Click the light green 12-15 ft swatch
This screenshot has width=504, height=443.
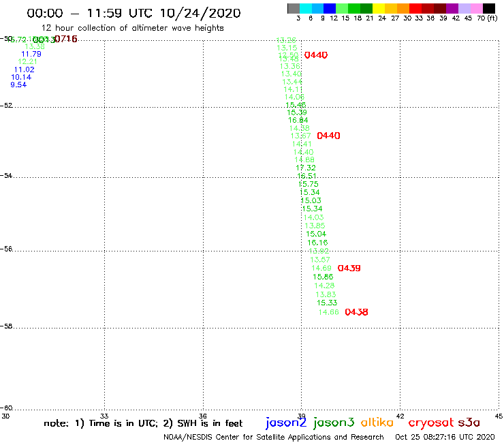(342, 8)
